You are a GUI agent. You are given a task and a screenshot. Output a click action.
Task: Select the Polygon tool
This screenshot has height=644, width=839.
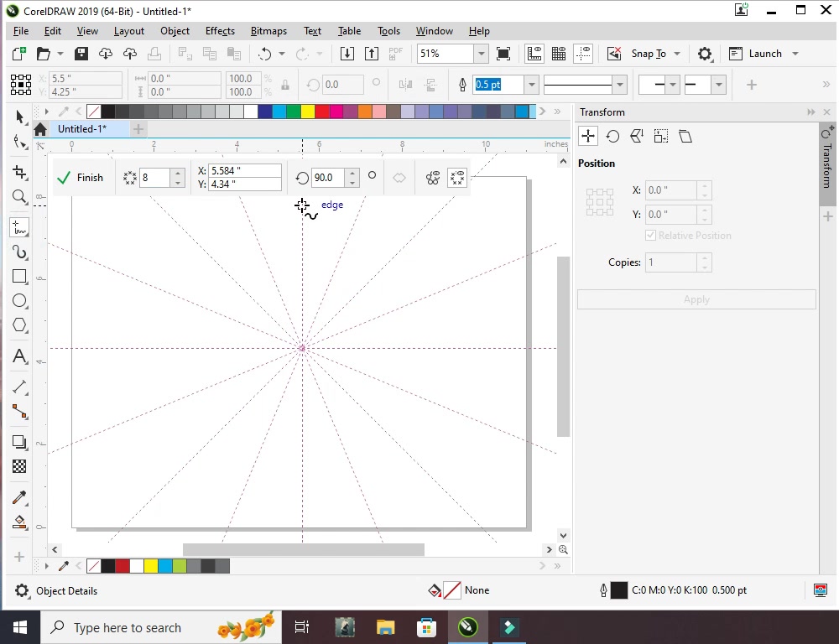[20, 325]
